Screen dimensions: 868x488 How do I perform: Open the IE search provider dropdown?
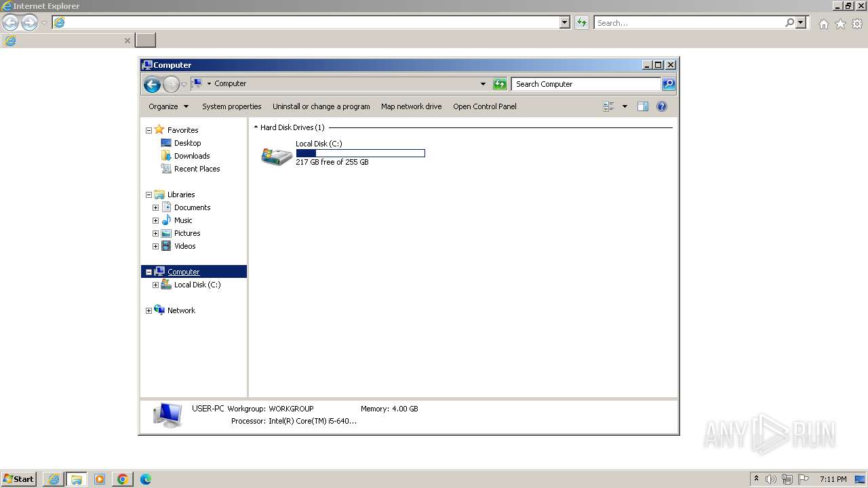[x=801, y=22]
